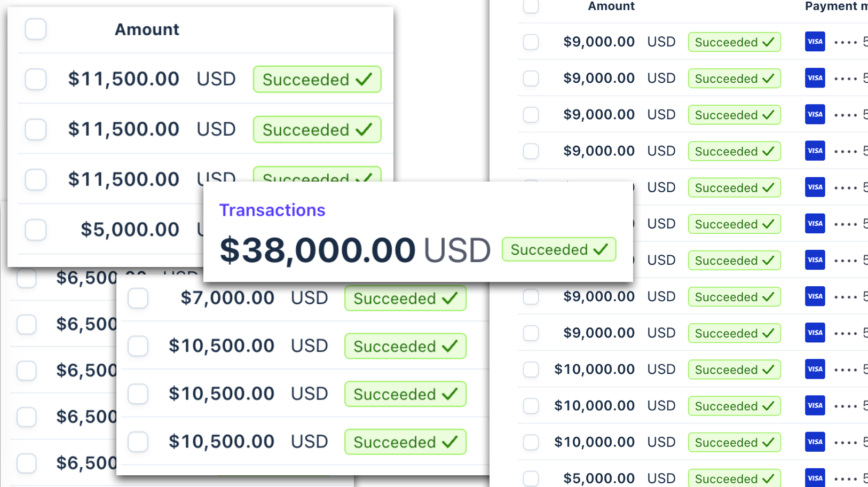Click the Visa icon on the bottom $5,000.00 row
The width and height of the screenshot is (868, 487).
815,478
